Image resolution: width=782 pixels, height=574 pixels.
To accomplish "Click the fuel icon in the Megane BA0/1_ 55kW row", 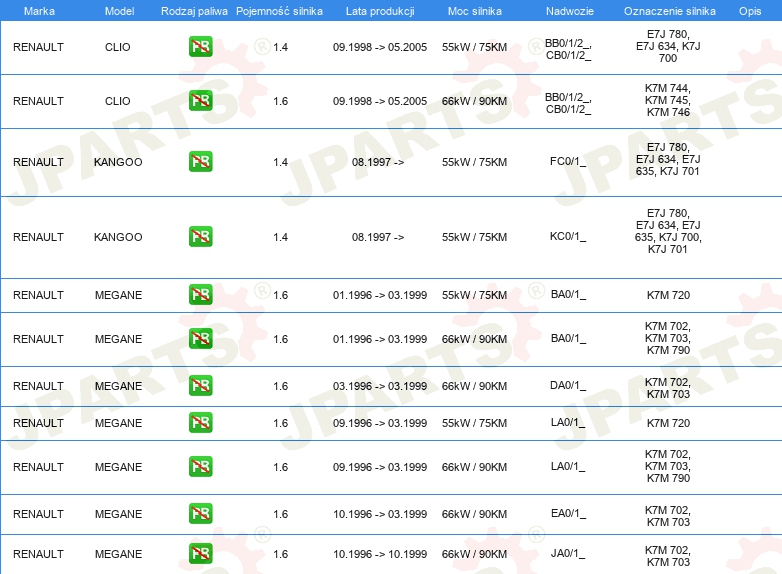I will (x=200, y=295).
